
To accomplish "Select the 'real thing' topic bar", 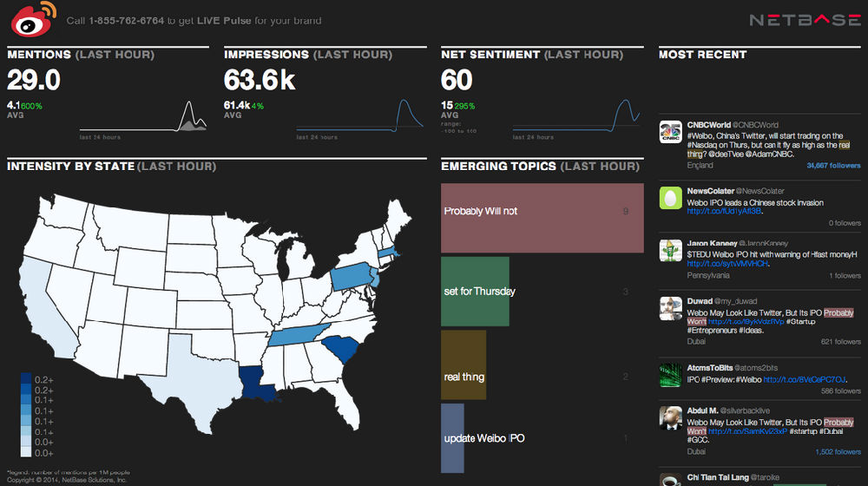I will click(464, 364).
